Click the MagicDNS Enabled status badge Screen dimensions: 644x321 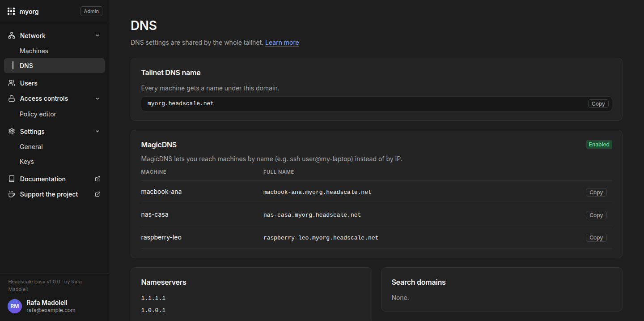coord(599,145)
